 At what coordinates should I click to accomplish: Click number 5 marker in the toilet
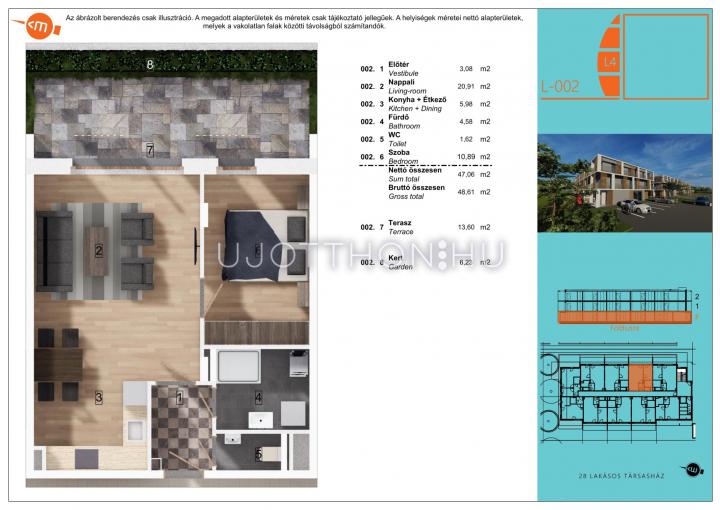[257, 453]
